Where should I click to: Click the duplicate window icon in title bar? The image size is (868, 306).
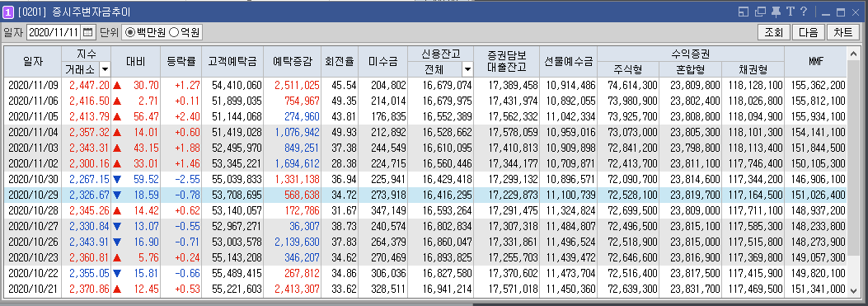pyautogui.click(x=760, y=12)
